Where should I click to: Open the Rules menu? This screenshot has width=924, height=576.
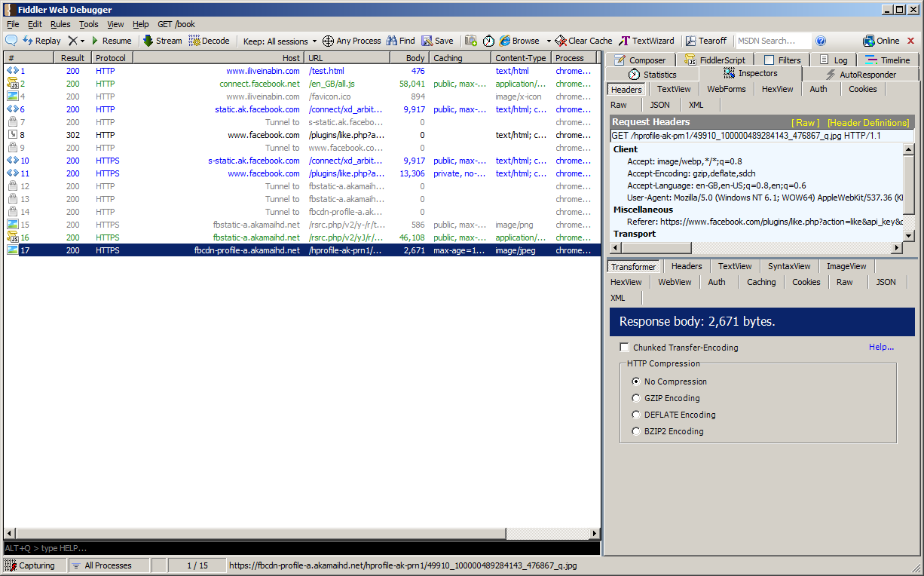(60, 24)
